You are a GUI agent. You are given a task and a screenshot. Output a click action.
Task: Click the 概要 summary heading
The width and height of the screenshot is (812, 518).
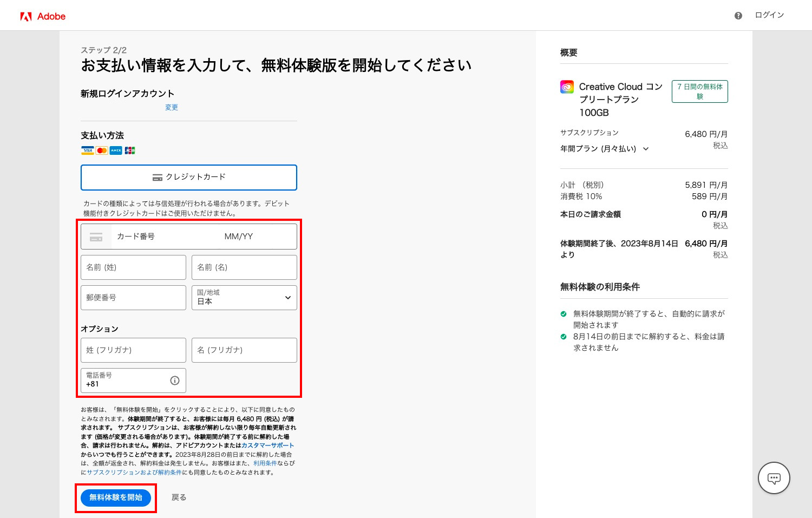tap(569, 53)
